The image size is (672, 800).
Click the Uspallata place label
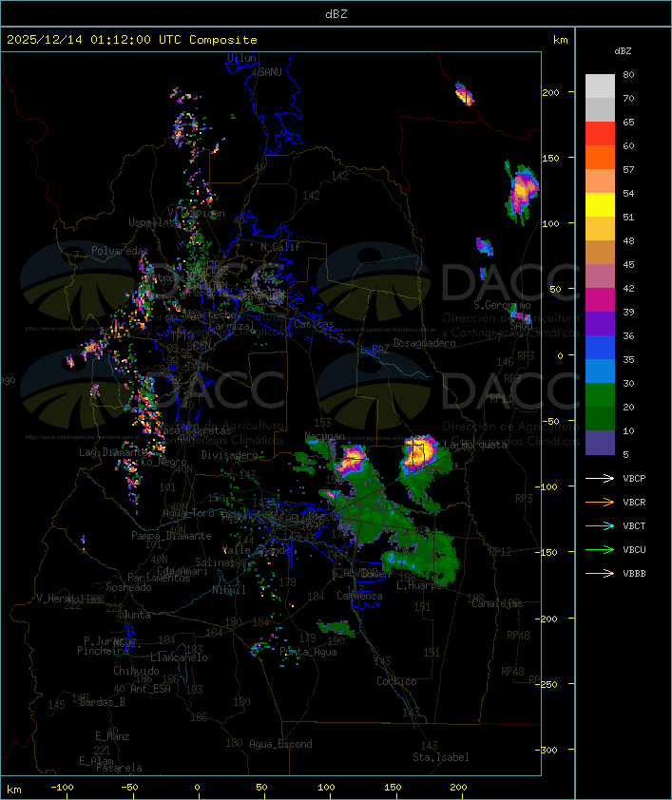[154, 222]
